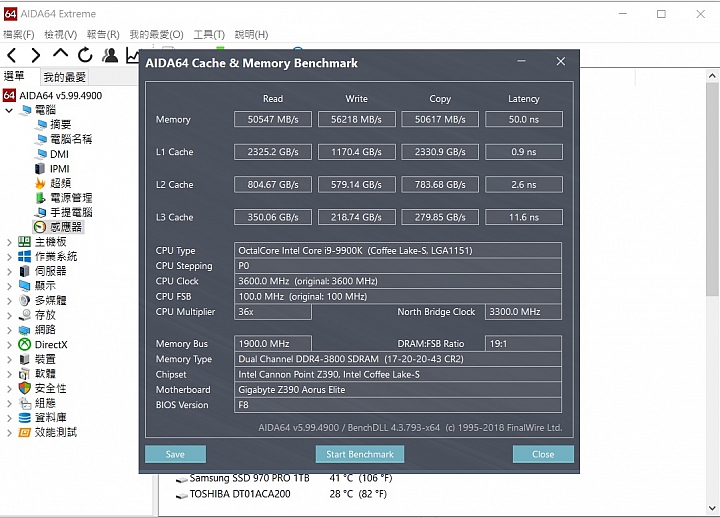The height and width of the screenshot is (518, 720).
Task: Click the Memory Type DDR4-3800 field
Action: [398, 359]
